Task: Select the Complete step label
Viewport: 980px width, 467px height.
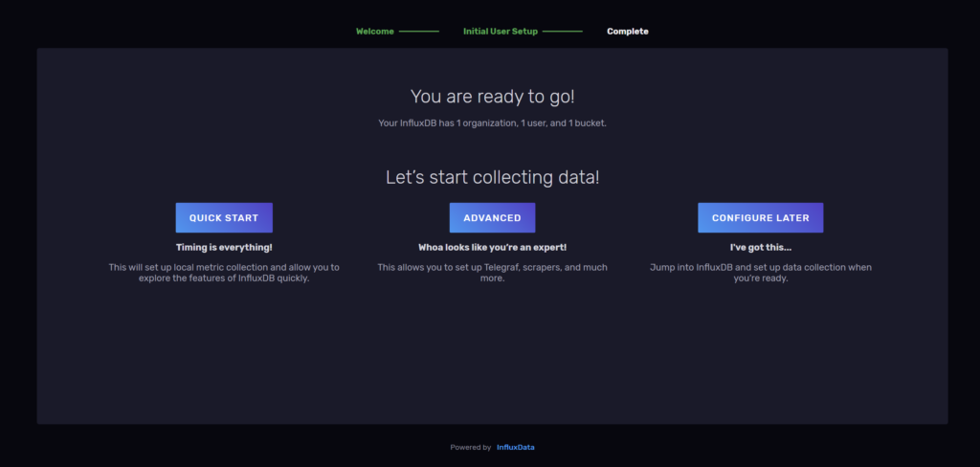Action: tap(628, 32)
